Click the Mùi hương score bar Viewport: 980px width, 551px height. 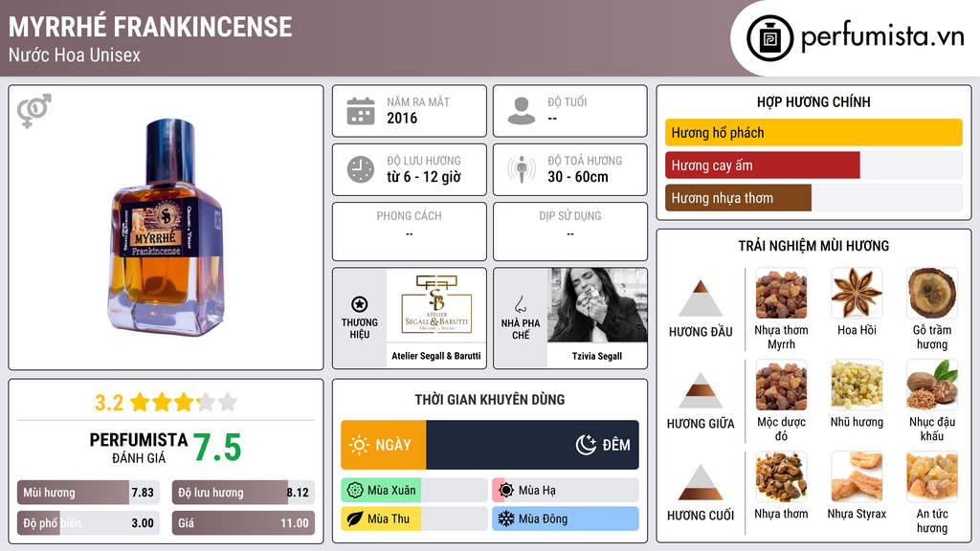coord(88,493)
